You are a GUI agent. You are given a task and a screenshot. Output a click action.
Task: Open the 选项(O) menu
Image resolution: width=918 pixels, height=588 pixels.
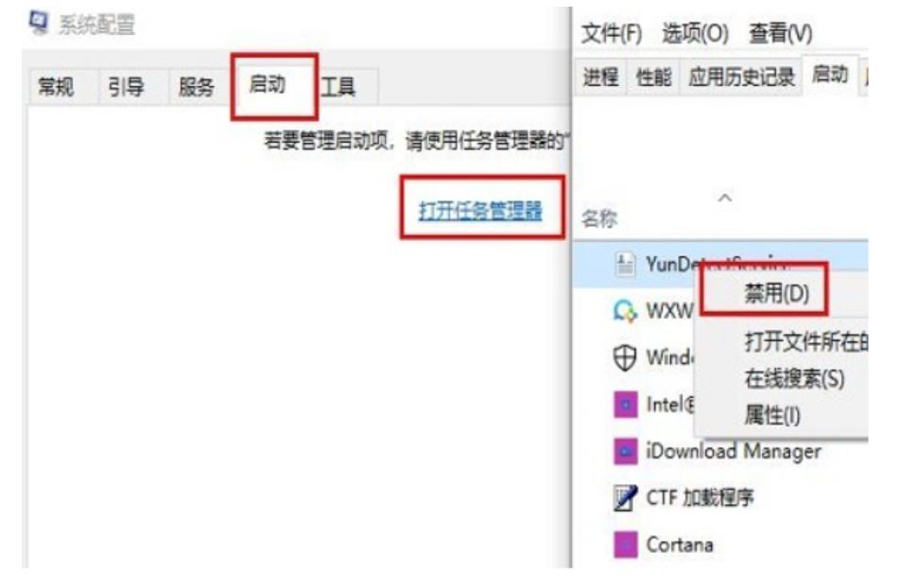click(x=695, y=33)
